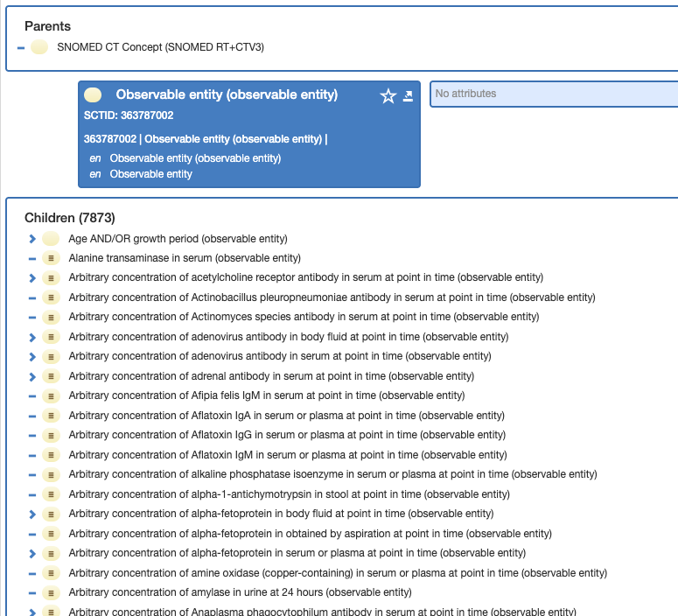Click the concept icon beside SNOMED CT Concept
This screenshot has width=678, height=616.
39,46
